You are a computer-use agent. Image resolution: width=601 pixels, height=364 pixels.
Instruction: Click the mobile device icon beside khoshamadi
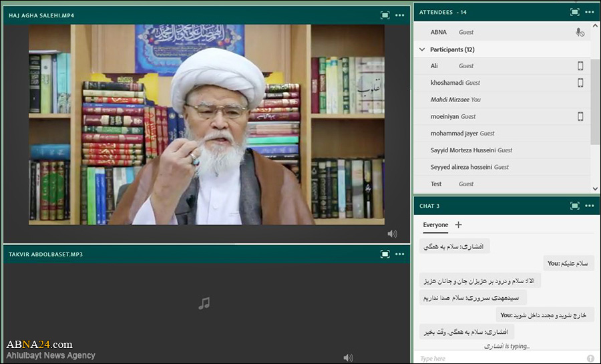(x=580, y=83)
